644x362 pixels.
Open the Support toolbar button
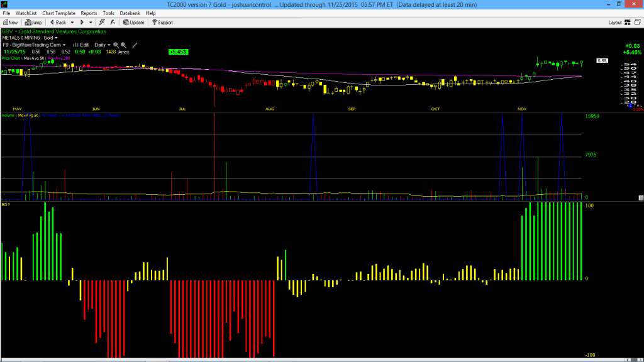point(163,23)
